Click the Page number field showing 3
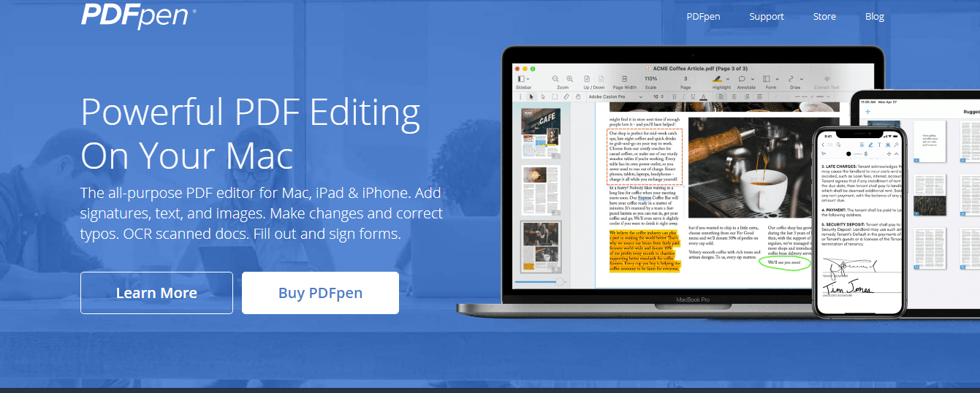Screen dimensions: 980x393 tap(685, 78)
